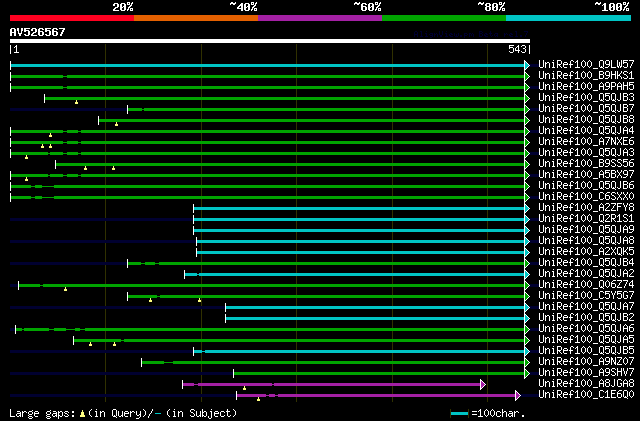Select the query name AV526567
Image resolution: width=640 pixels, height=421 pixels.
pyautogui.click(x=38, y=32)
